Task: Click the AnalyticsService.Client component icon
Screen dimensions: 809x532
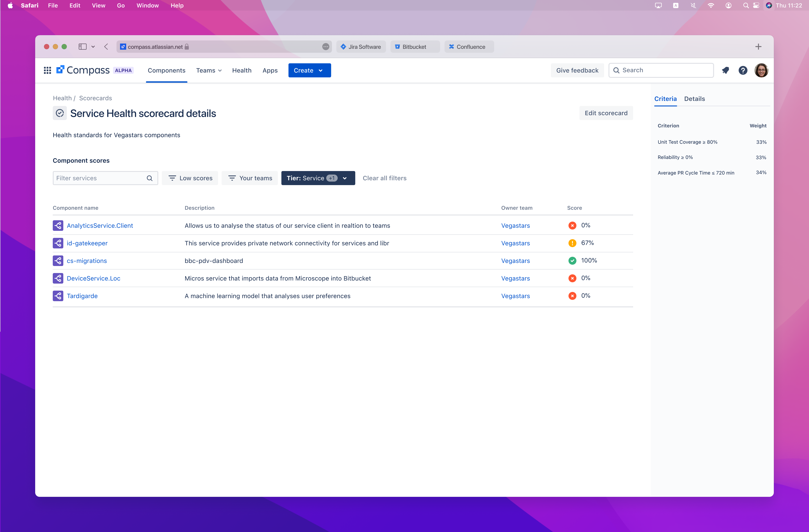Action: point(58,226)
